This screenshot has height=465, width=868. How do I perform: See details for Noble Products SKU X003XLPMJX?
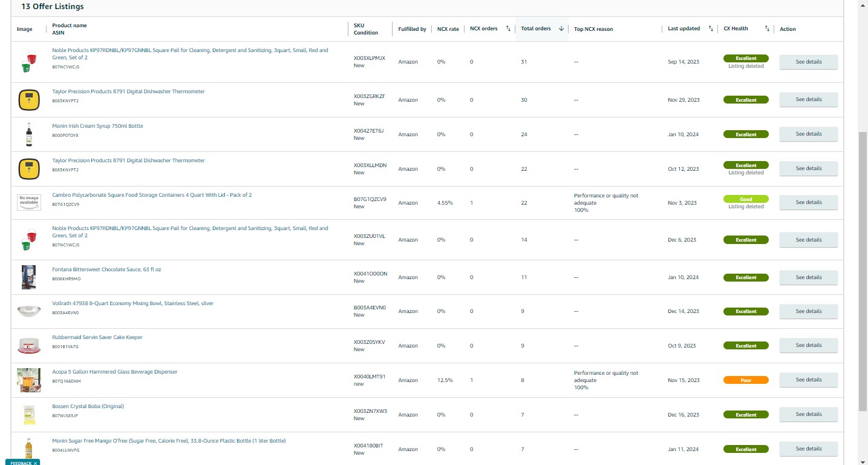coord(808,62)
